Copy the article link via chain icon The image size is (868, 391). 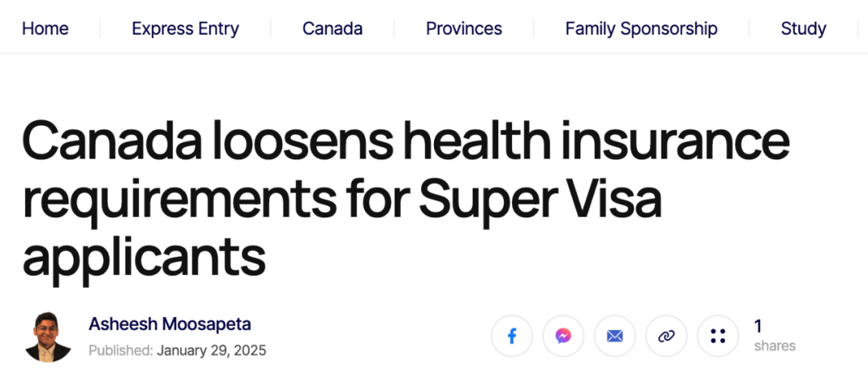666,335
